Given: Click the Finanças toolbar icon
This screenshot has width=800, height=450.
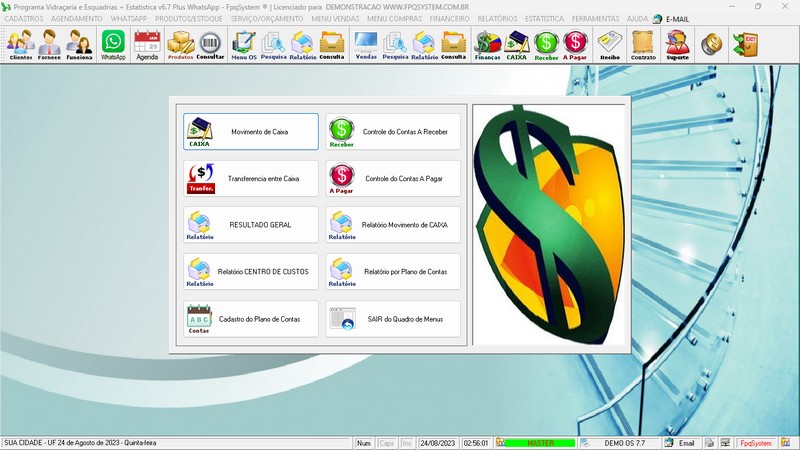Looking at the screenshot, I should click(x=487, y=45).
